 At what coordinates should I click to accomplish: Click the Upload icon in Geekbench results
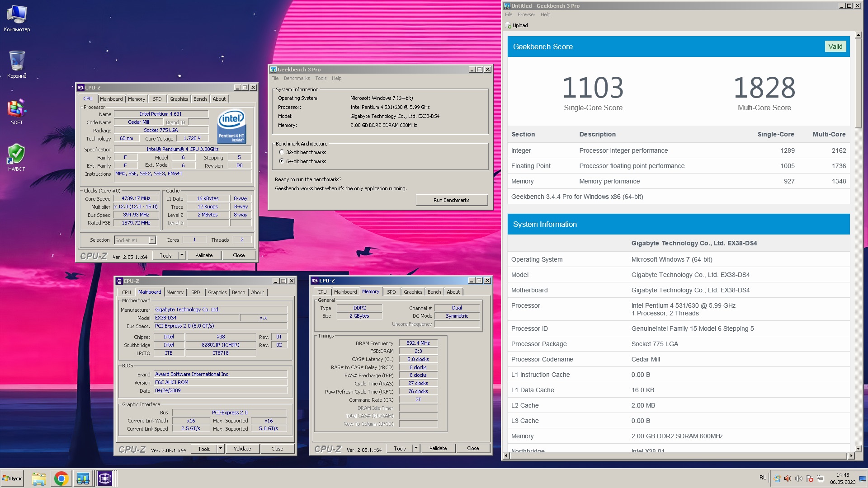click(x=509, y=25)
